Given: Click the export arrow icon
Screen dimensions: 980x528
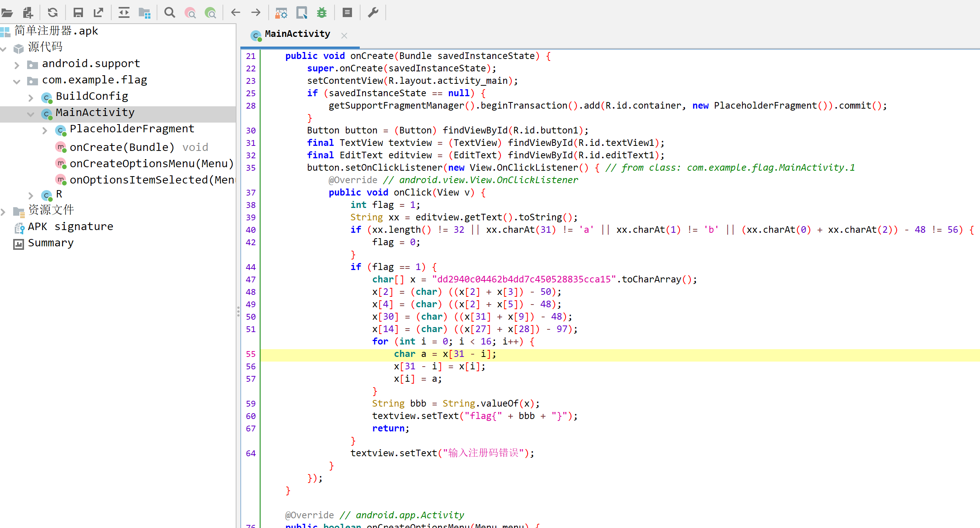Looking at the screenshot, I should tap(98, 13).
